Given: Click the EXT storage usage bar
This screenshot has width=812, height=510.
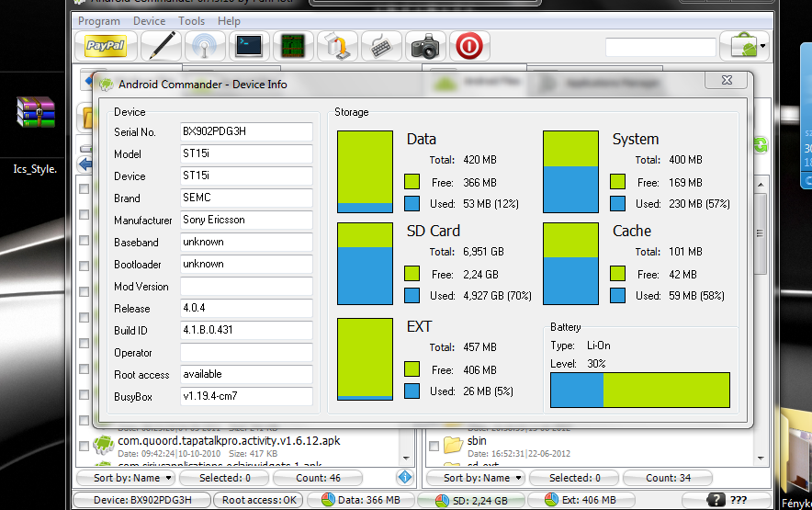Looking at the screenshot, I should [x=365, y=359].
